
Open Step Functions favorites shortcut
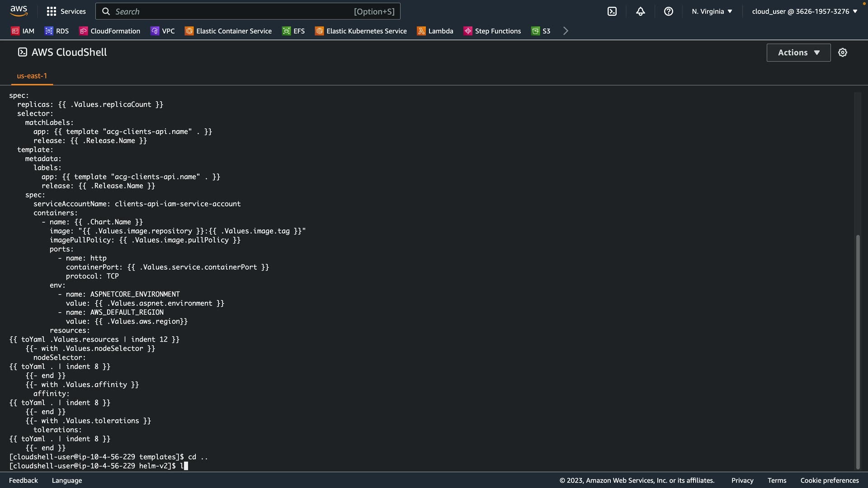coord(492,31)
